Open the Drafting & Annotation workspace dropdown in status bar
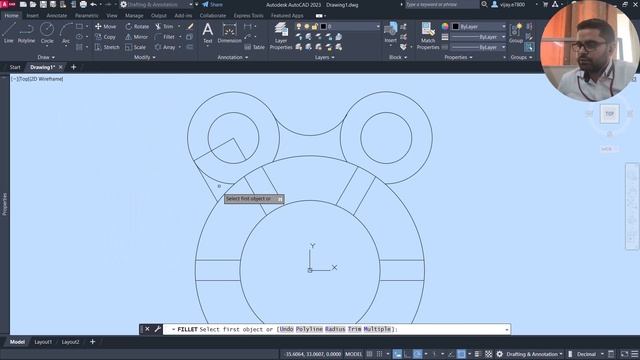This screenshot has height=360, width=640. tap(534, 354)
